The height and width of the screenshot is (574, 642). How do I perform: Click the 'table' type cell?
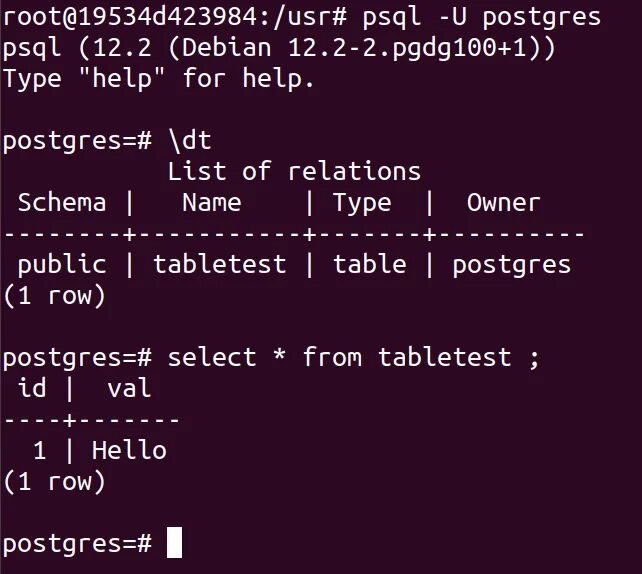tap(370, 264)
